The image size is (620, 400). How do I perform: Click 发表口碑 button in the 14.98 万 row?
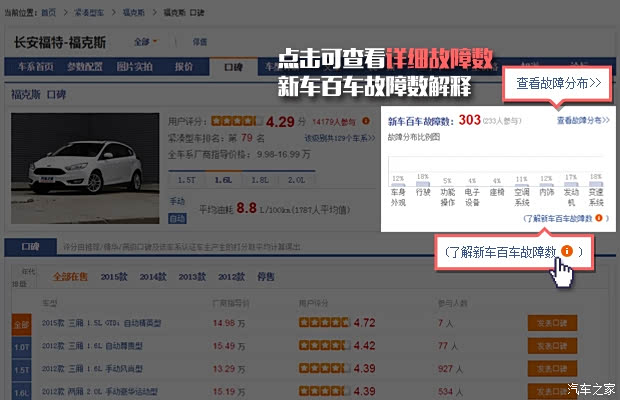click(x=552, y=323)
